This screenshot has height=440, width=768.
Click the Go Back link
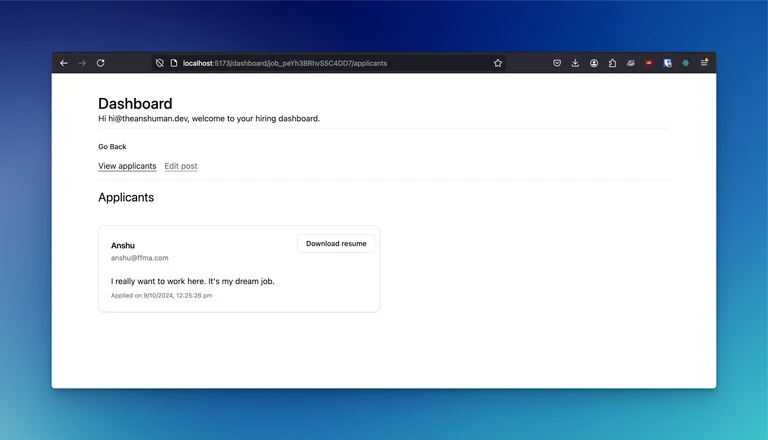(112, 147)
